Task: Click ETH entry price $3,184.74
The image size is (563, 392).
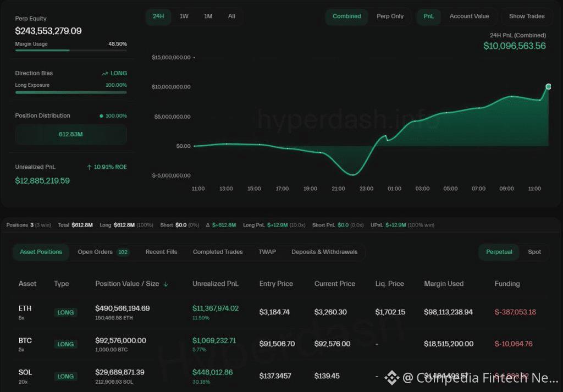Action: [x=274, y=312]
